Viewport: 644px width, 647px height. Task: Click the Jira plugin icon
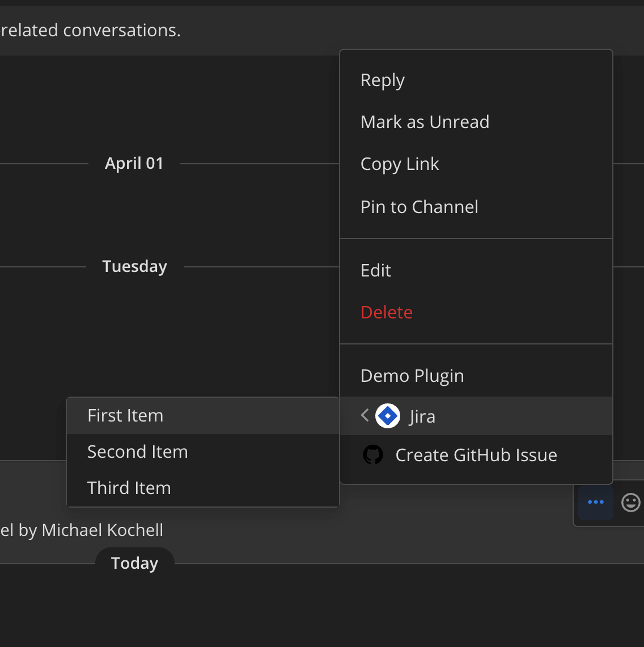coord(388,415)
